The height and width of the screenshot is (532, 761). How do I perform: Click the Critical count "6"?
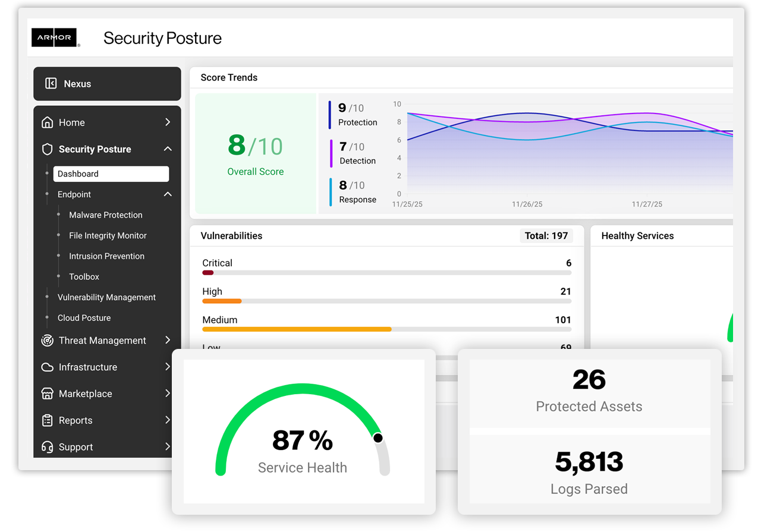coord(569,263)
